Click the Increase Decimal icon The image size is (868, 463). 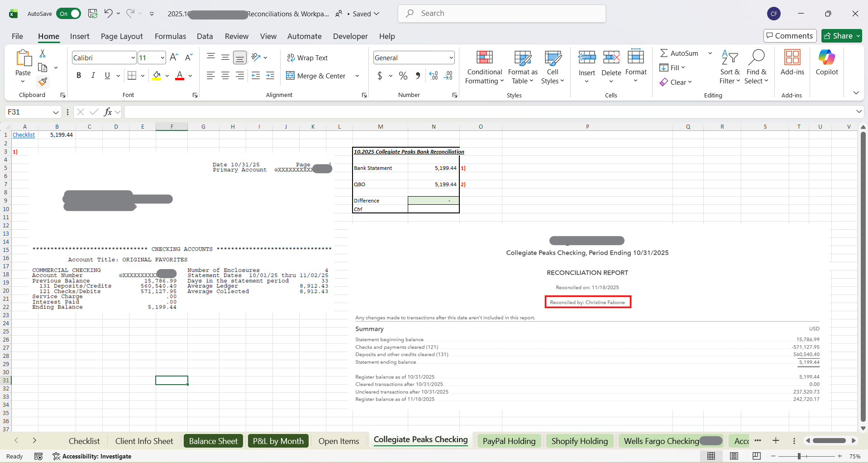(x=433, y=76)
